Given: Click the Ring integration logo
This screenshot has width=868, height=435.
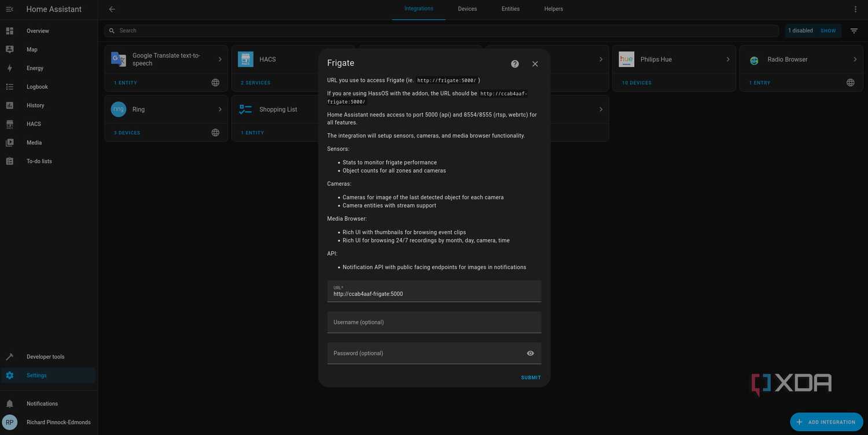Looking at the screenshot, I should (x=119, y=109).
